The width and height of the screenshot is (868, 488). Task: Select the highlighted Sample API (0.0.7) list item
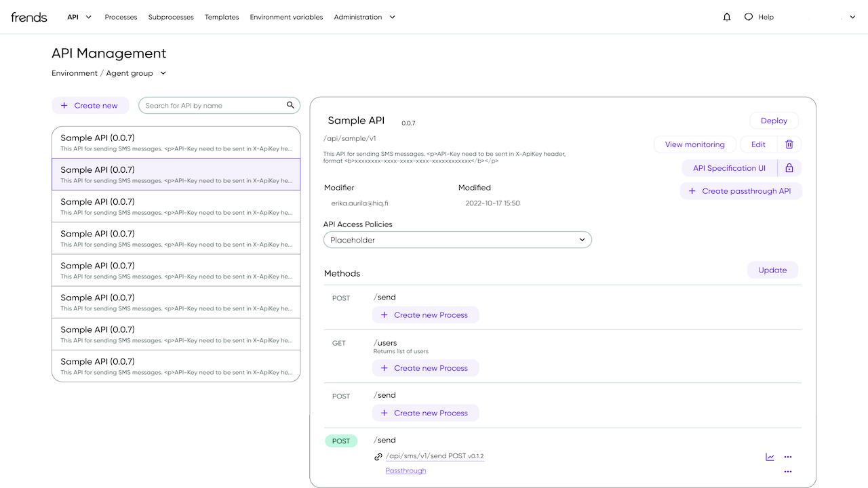(176, 174)
